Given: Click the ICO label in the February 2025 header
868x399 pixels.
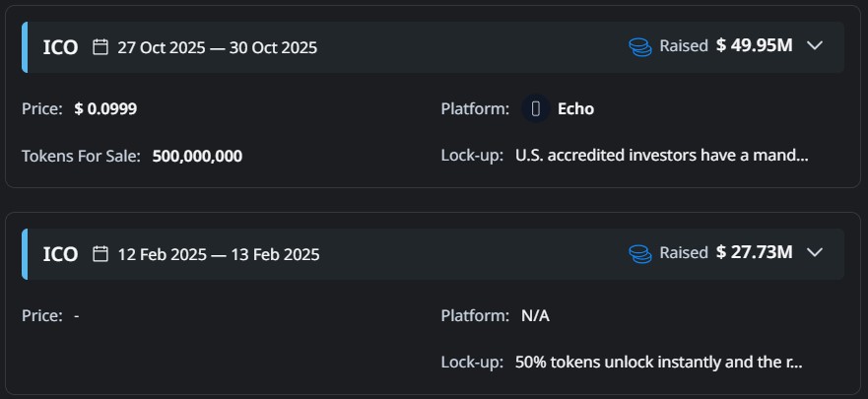Looking at the screenshot, I should [x=60, y=254].
